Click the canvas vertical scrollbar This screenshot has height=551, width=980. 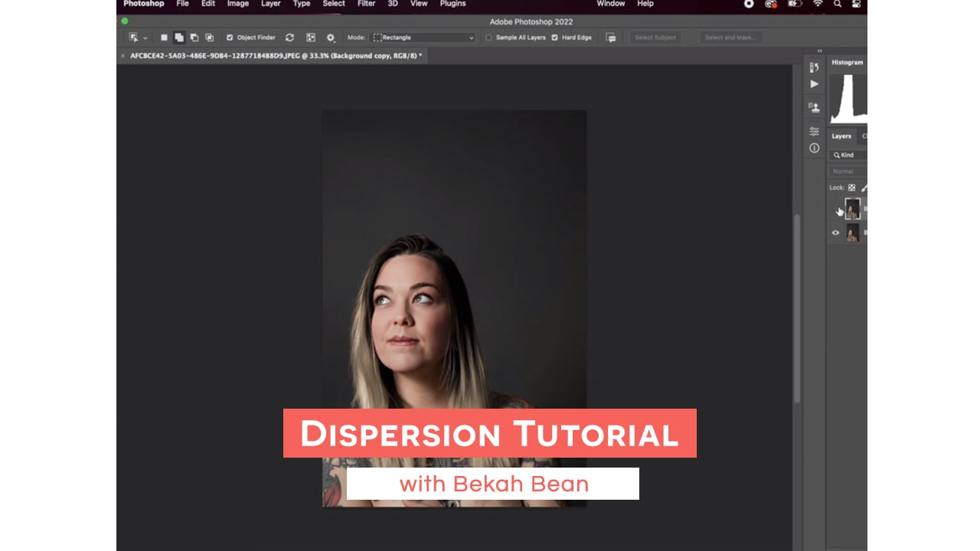797,308
